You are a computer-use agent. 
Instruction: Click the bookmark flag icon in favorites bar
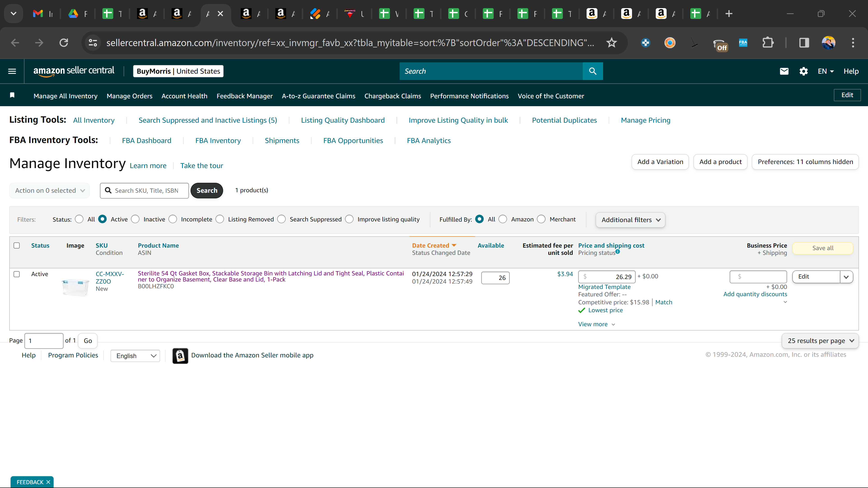[x=12, y=95]
